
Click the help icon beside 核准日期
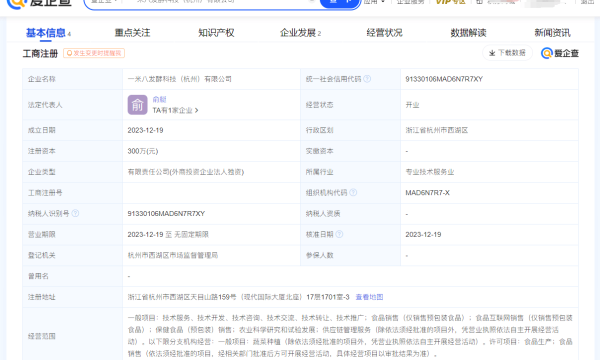[339, 234]
